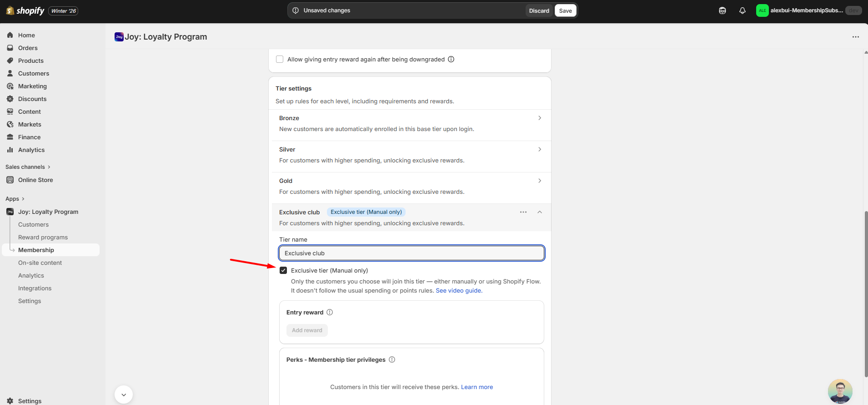Expand the Silver tier row
This screenshot has width=868, height=405.
tap(539, 149)
